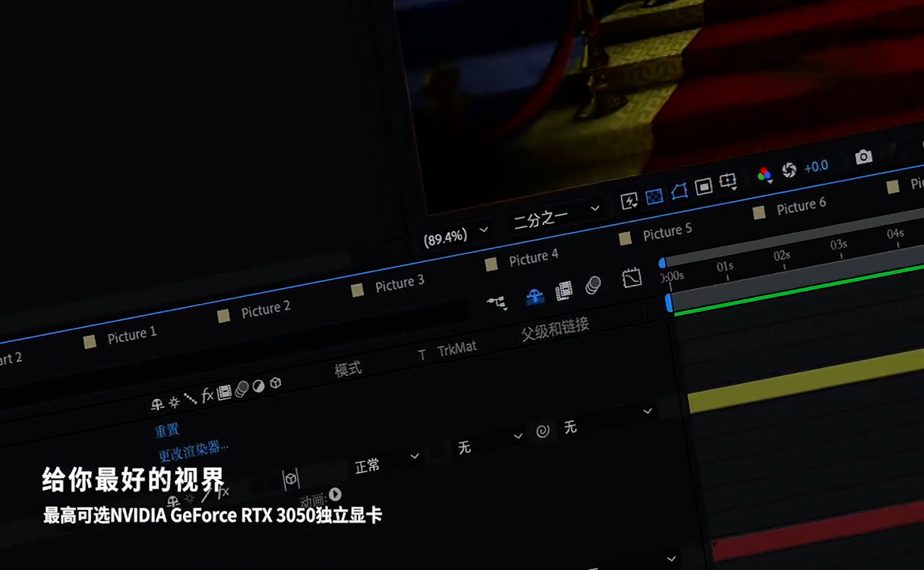Switch to the Picture 5 tab

[x=667, y=232]
